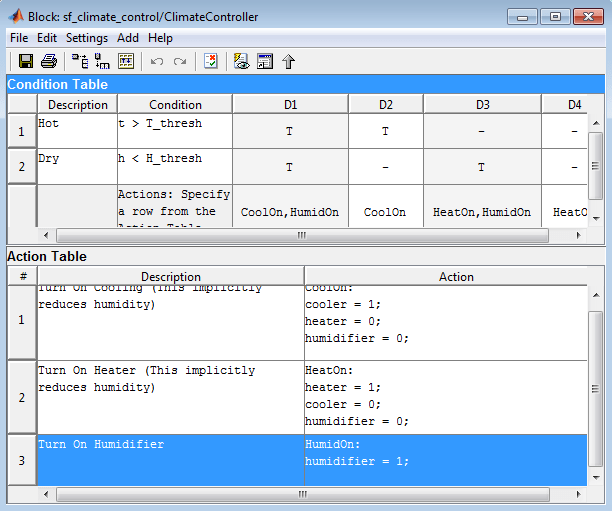Open the File menu
Screen dimensions: 612x511
[x=19, y=38]
